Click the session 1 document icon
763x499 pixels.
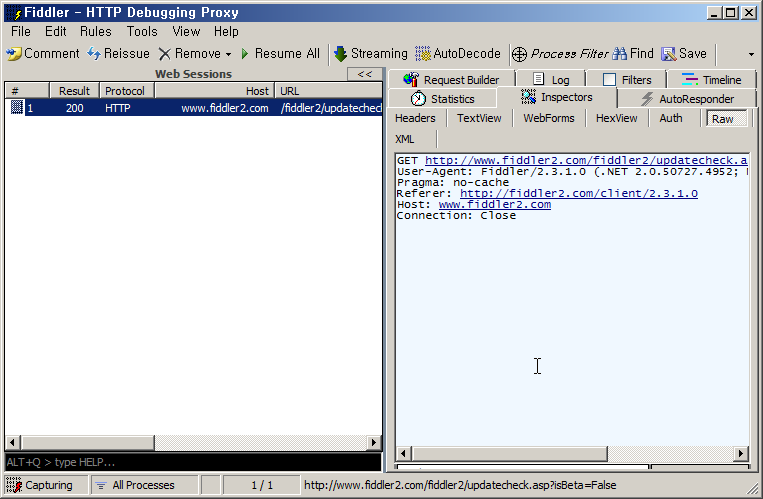click(x=17, y=108)
